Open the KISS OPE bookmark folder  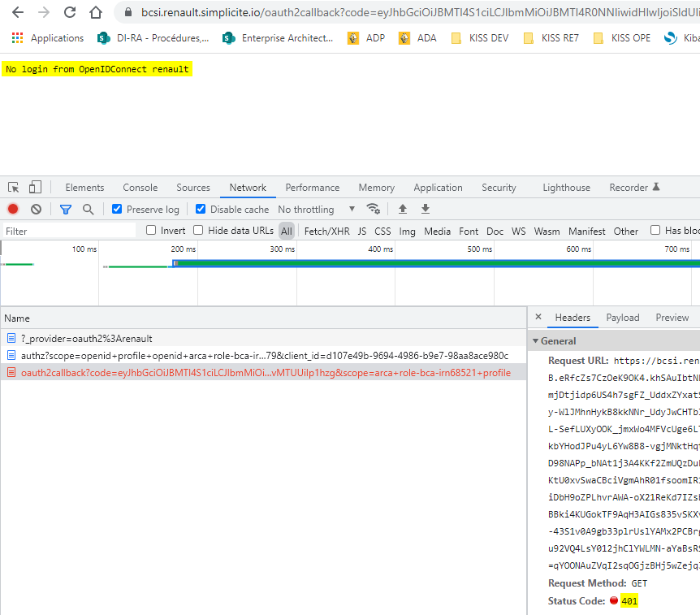(622, 38)
